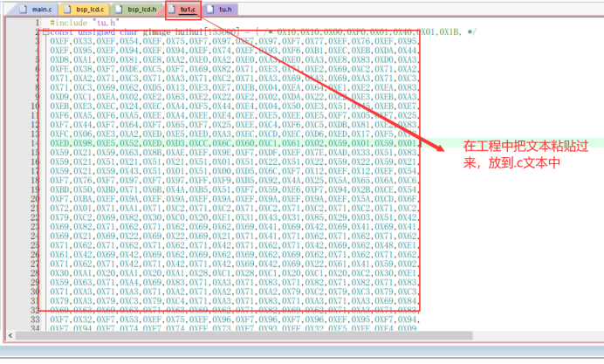The width and height of the screenshot is (604, 364).
Task: Click the code line starting 0XF7,0X32
Action: tap(234, 319)
